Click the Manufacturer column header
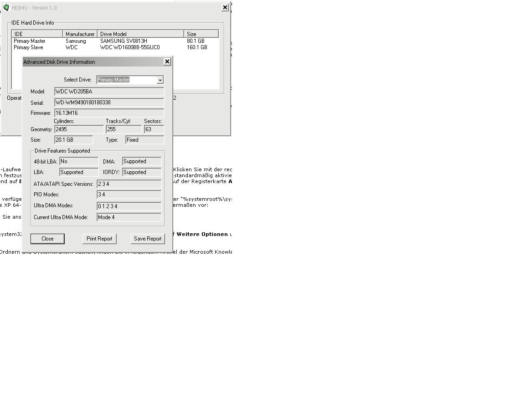525x420 pixels. point(80,34)
